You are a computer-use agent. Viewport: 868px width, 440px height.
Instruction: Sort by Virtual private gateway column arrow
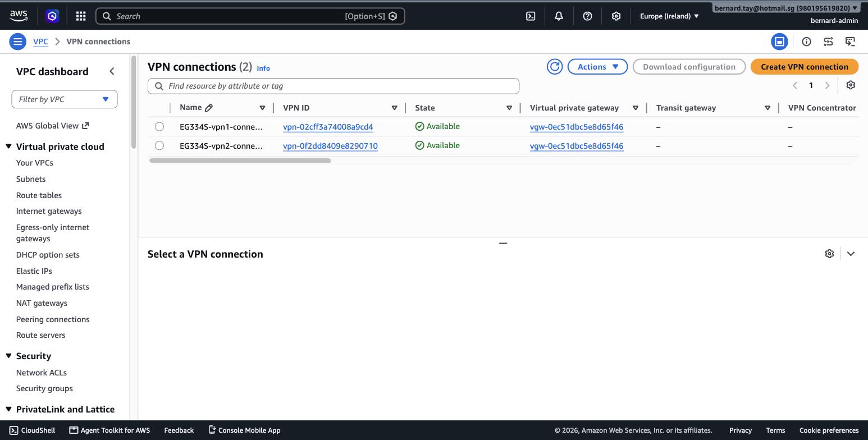[x=636, y=108]
